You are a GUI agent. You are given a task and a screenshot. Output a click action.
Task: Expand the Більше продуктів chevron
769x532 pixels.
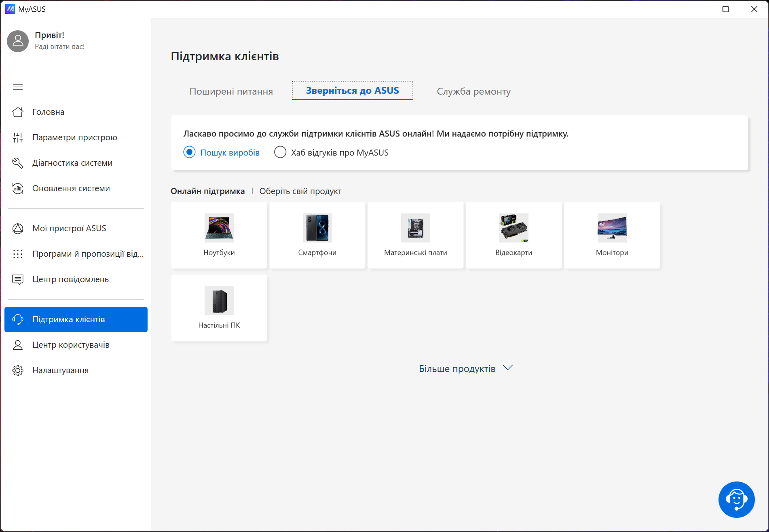508,368
